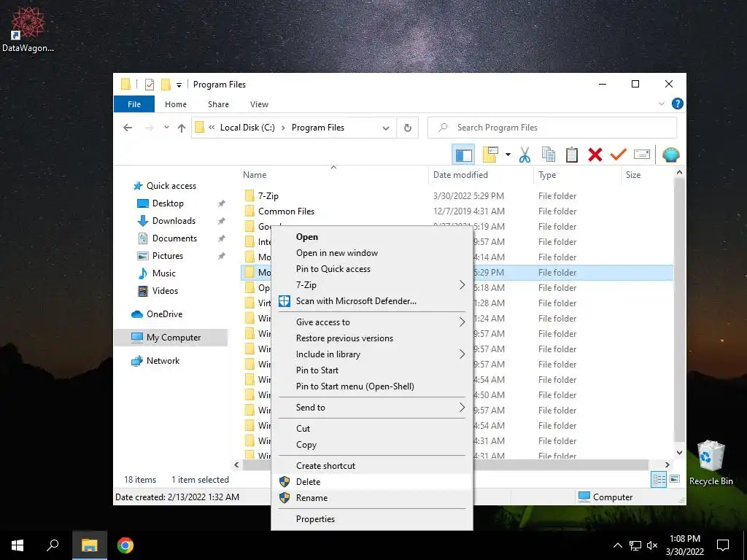Open the help question mark icon

677,104
